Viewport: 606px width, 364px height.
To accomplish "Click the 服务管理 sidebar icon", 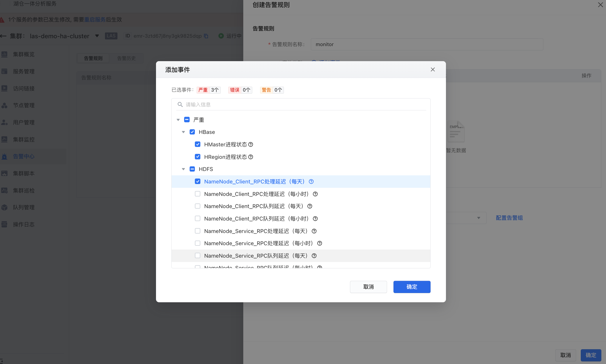I will [x=4, y=71].
